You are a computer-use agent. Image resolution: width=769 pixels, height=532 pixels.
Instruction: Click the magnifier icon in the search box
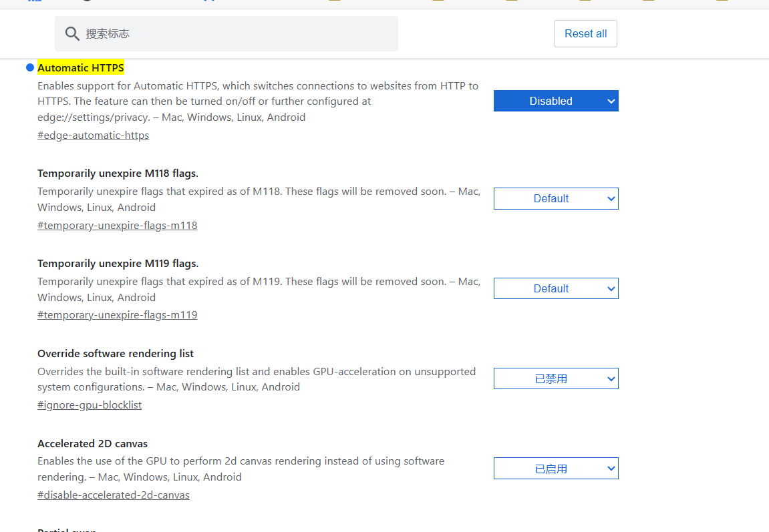72,34
